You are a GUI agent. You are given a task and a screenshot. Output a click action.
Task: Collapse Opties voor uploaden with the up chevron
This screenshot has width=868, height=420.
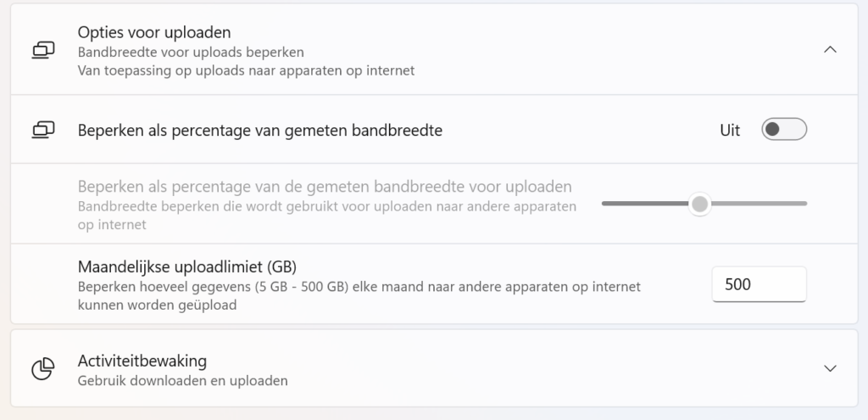pos(830,50)
